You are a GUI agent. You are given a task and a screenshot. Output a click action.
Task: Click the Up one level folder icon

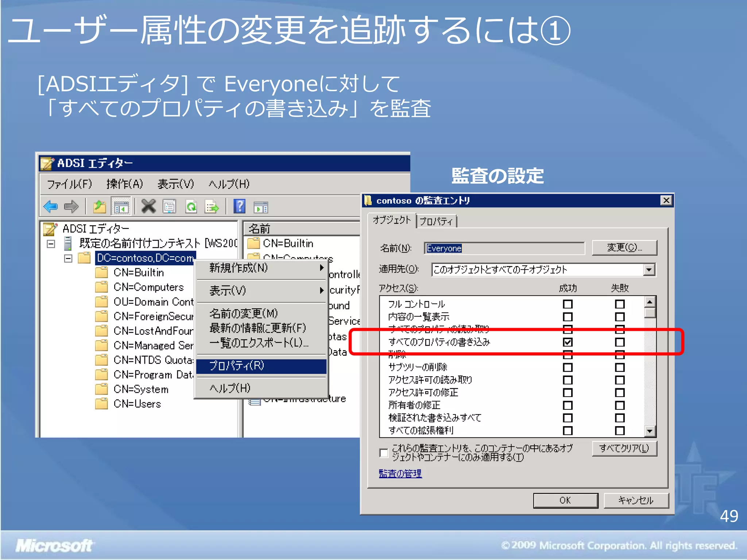(99, 207)
